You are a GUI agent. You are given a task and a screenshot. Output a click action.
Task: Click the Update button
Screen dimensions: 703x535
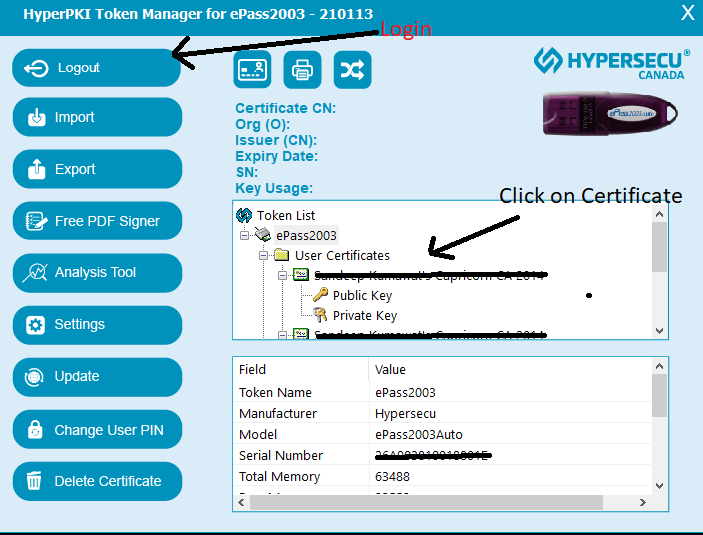pyautogui.click(x=97, y=377)
